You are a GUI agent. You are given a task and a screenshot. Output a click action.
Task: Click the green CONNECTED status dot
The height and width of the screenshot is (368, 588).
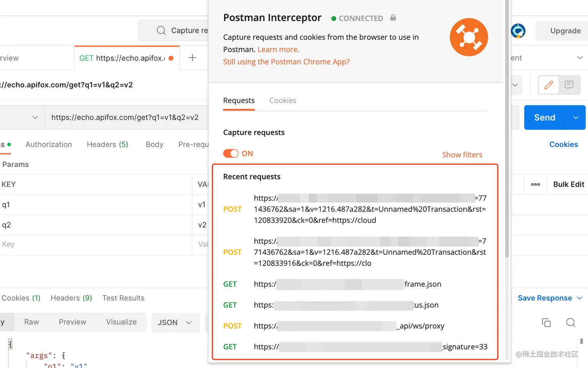pyautogui.click(x=334, y=18)
